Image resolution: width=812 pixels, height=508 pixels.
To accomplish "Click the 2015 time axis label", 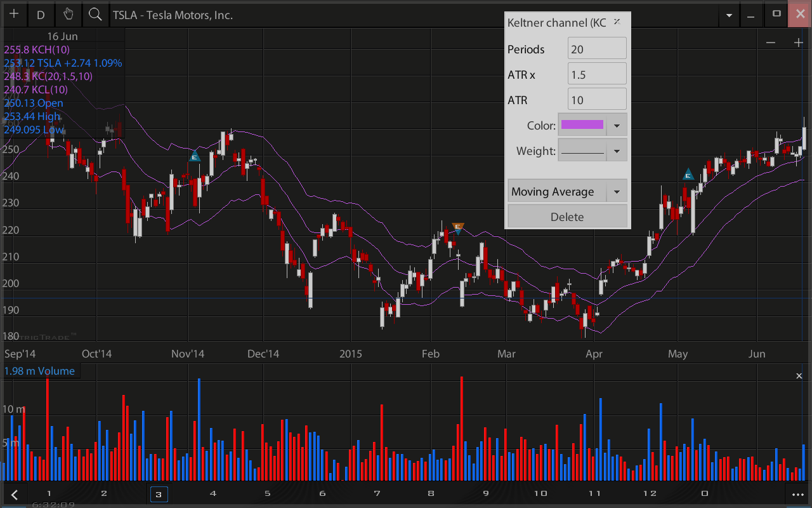I will click(x=350, y=354).
